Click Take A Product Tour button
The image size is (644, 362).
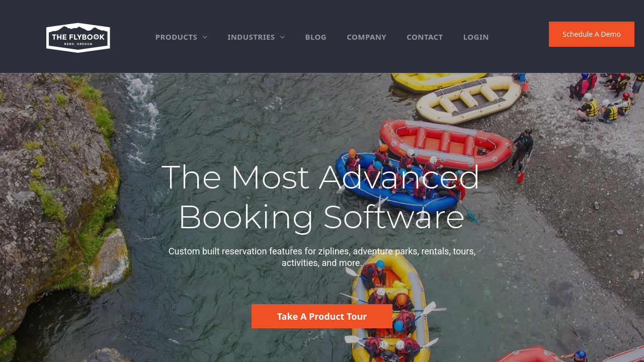point(322,316)
